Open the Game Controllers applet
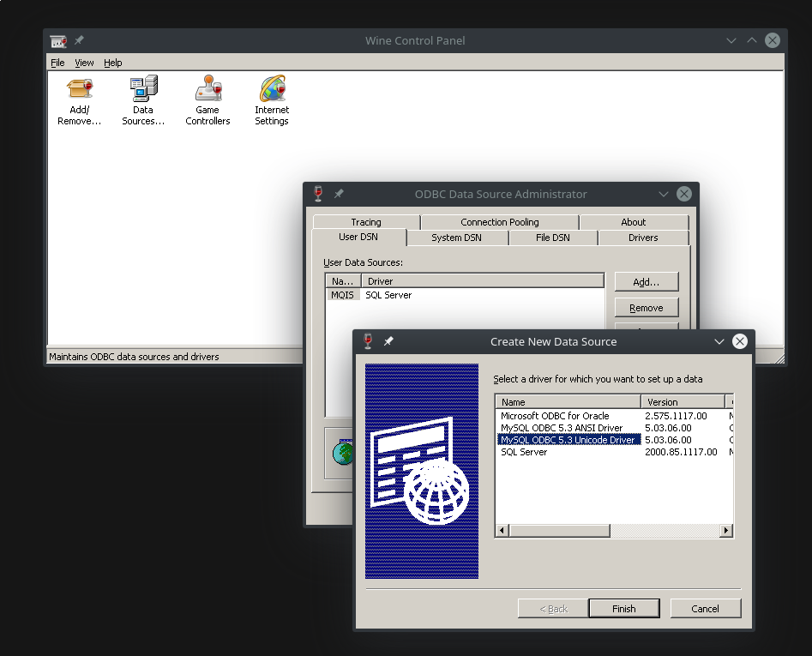This screenshot has height=656, width=812. 208,101
